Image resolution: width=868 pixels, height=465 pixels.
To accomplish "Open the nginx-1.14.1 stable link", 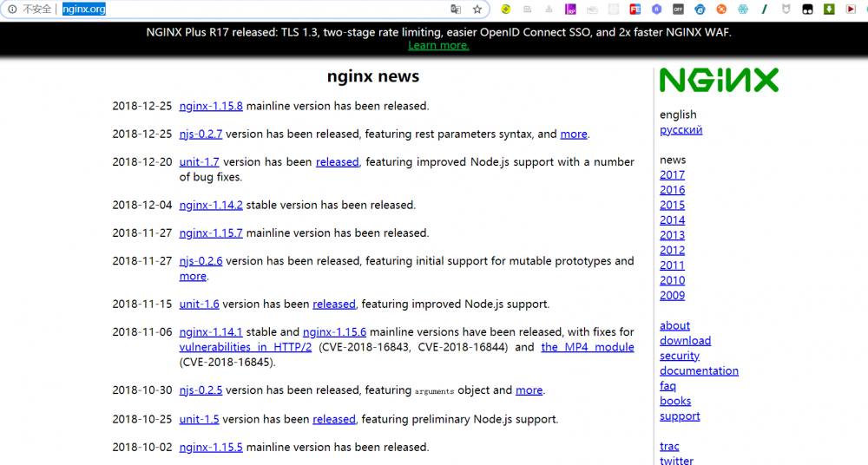I will pyautogui.click(x=211, y=332).
